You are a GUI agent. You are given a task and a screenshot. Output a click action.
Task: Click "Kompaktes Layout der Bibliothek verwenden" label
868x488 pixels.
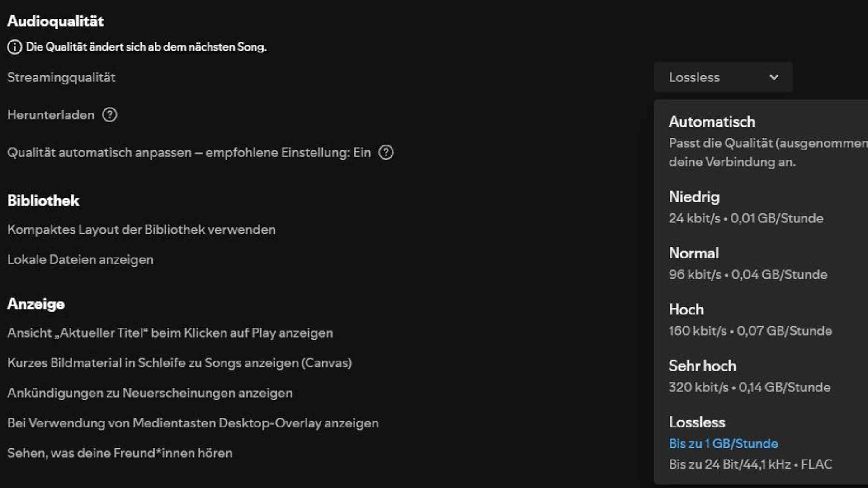(141, 230)
